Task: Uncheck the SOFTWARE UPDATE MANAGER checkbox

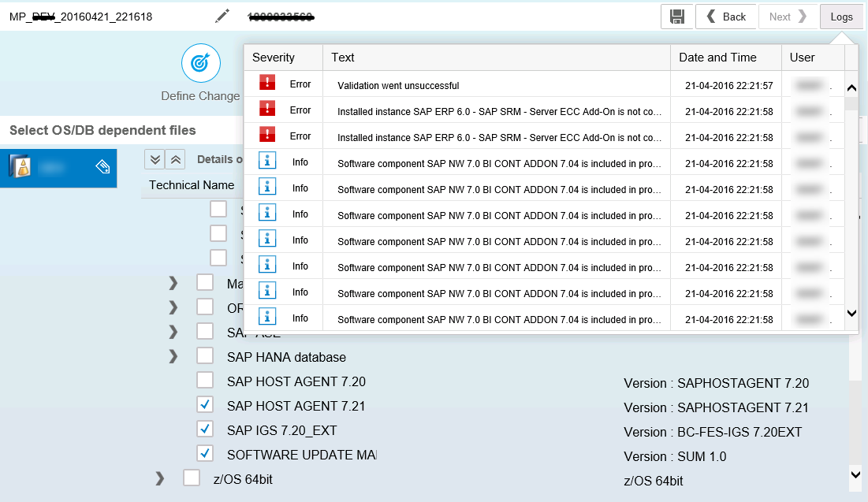Action: click(205, 452)
